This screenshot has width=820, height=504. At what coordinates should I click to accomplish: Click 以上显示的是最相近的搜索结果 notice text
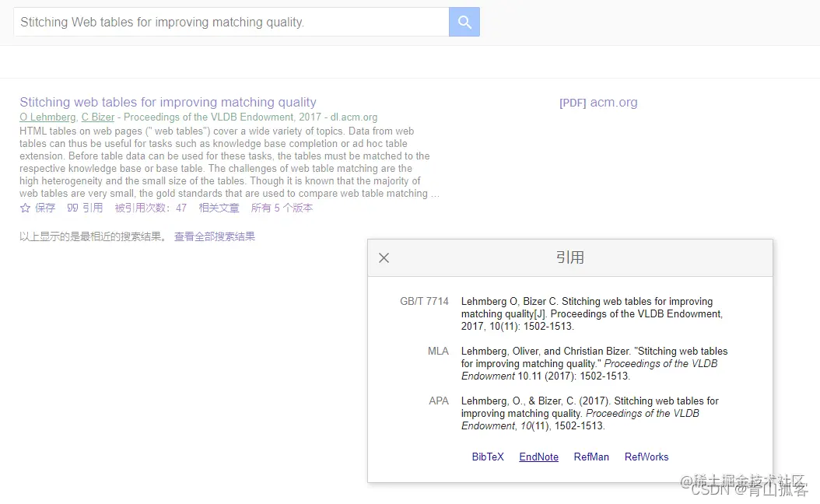(93, 237)
